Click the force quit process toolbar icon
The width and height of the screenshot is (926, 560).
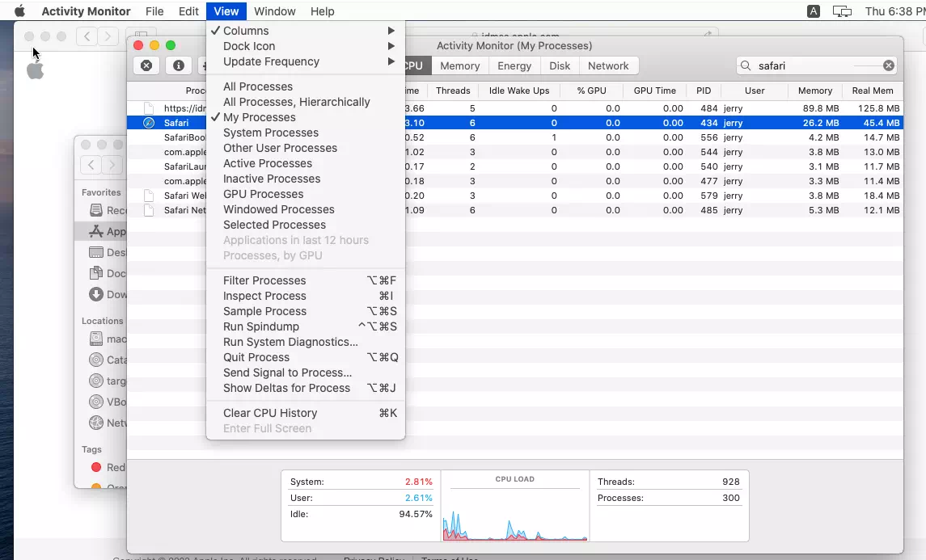point(146,65)
